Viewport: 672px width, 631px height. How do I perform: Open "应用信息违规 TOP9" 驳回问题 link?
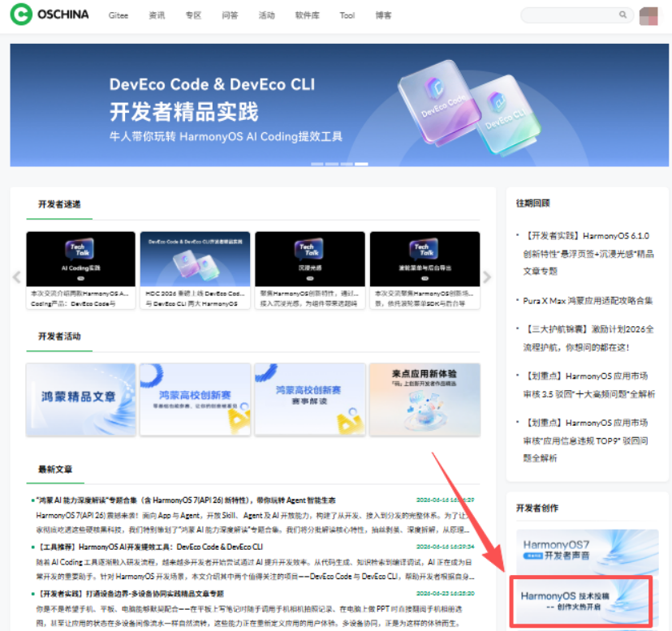click(x=585, y=440)
